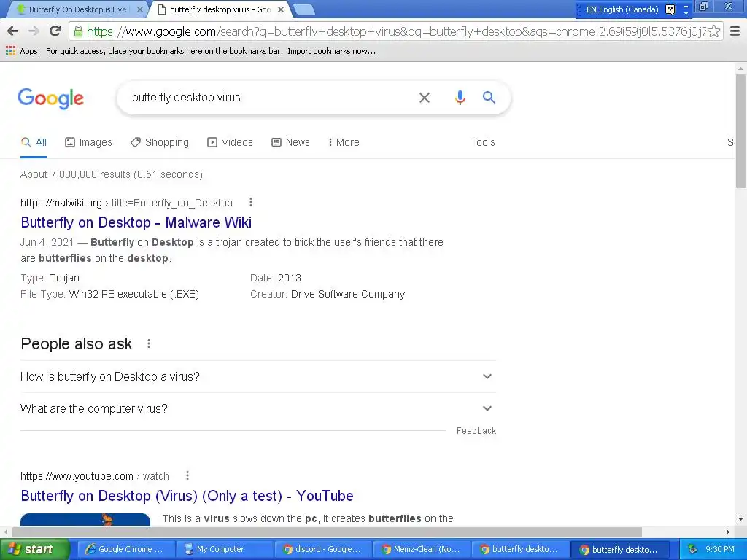
Task: Open language bar options small arrow
Action: pos(686,13)
